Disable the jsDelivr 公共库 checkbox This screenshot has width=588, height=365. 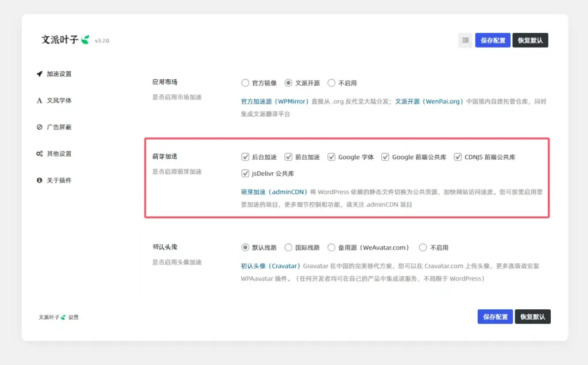(x=245, y=174)
